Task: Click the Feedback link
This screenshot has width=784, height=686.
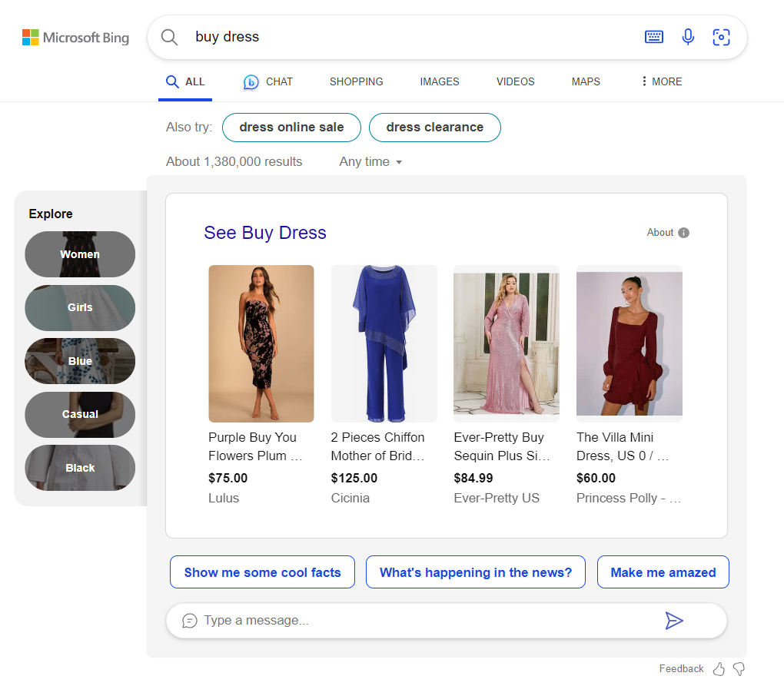Action: click(x=681, y=669)
